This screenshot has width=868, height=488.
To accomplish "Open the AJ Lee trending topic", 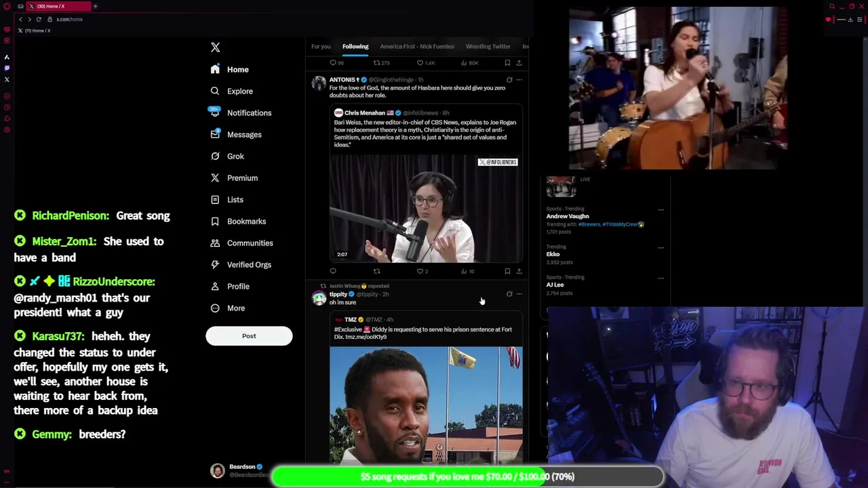I will tap(555, 285).
